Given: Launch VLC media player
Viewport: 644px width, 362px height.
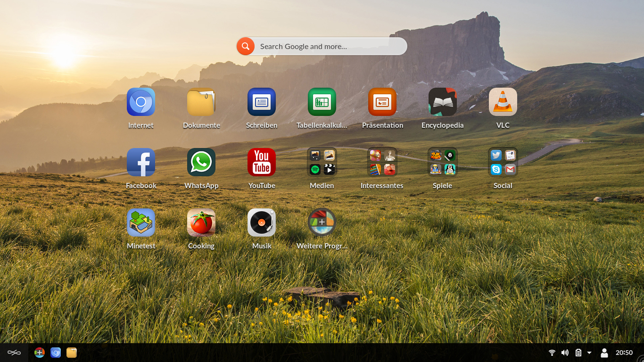Looking at the screenshot, I should [x=503, y=102].
